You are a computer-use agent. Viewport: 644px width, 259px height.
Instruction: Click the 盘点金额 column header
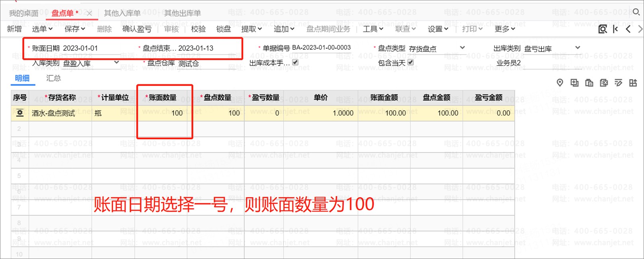click(436, 97)
